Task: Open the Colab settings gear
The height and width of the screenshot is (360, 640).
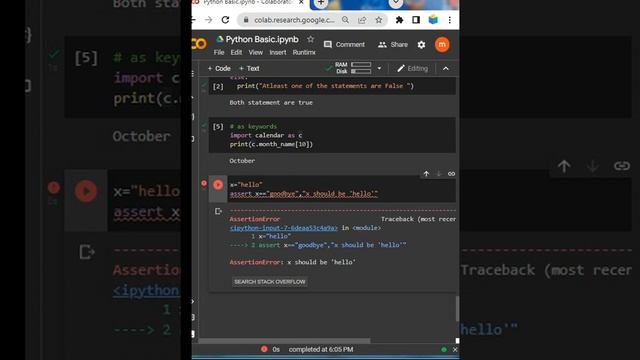Action: 421,45
